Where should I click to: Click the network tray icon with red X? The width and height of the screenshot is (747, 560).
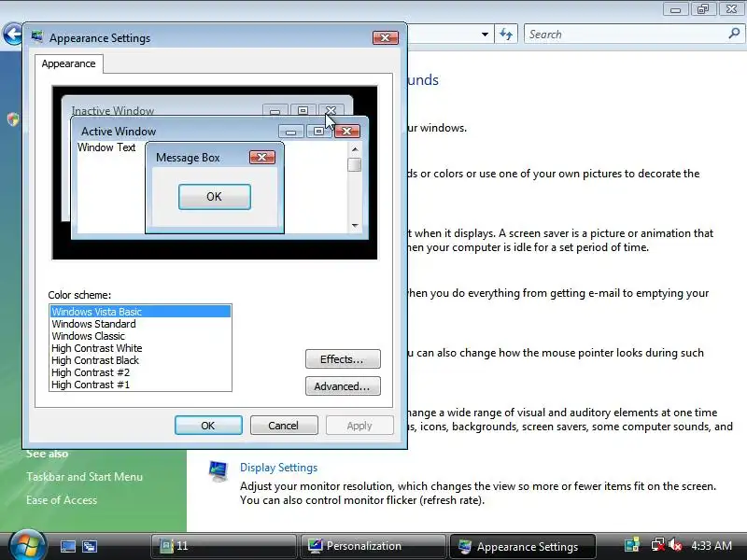pyautogui.click(x=657, y=545)
